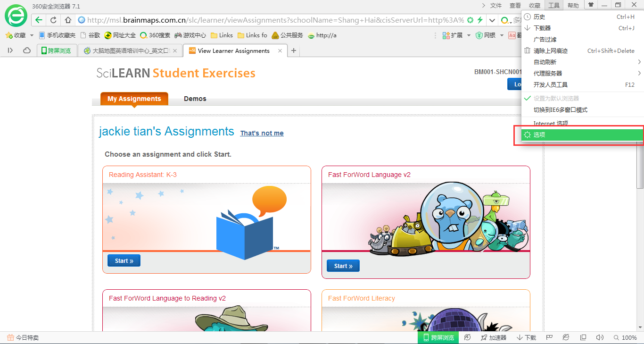This screenshot has height=344, width=644.
Task: Click the IE-mode icon in status bar
Action: [566, 338]
